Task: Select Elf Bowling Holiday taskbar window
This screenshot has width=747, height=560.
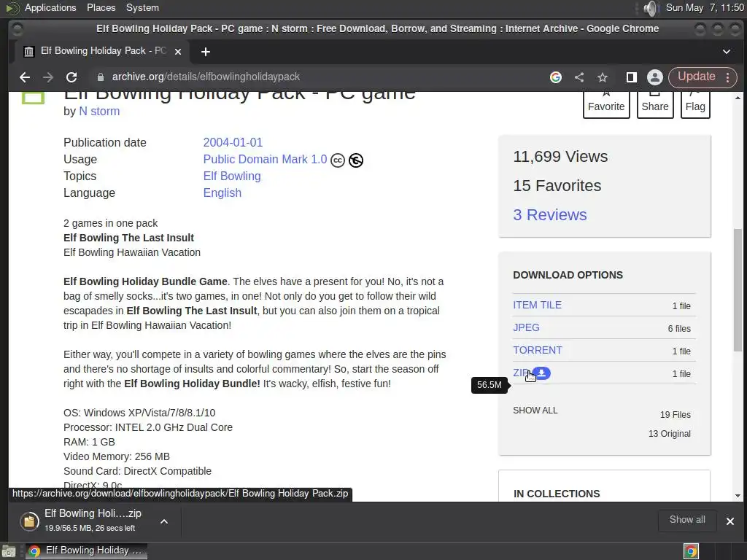Action: 86,551
